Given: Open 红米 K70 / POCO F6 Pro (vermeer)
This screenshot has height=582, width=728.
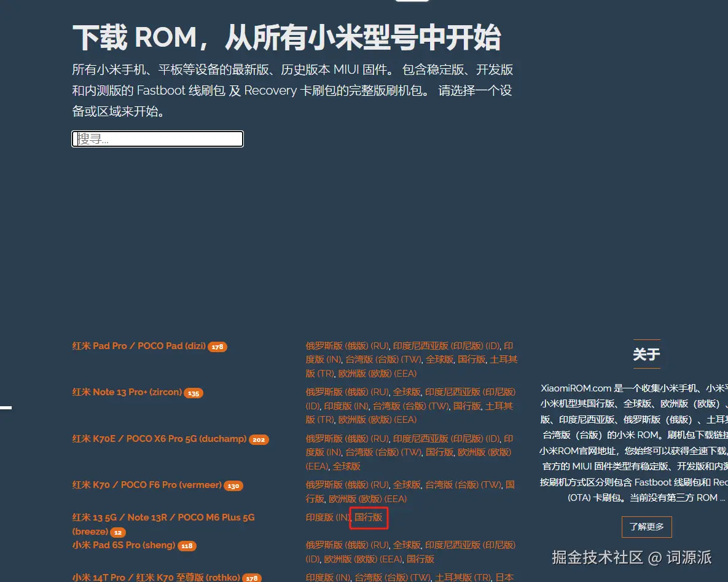Looking at the screenshot, I should [147, 485].
